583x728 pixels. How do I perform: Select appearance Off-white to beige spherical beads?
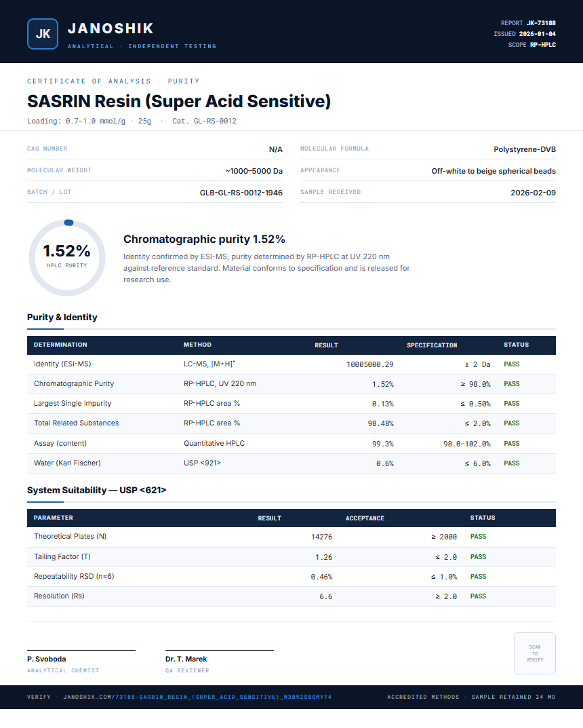pos(494,171)
